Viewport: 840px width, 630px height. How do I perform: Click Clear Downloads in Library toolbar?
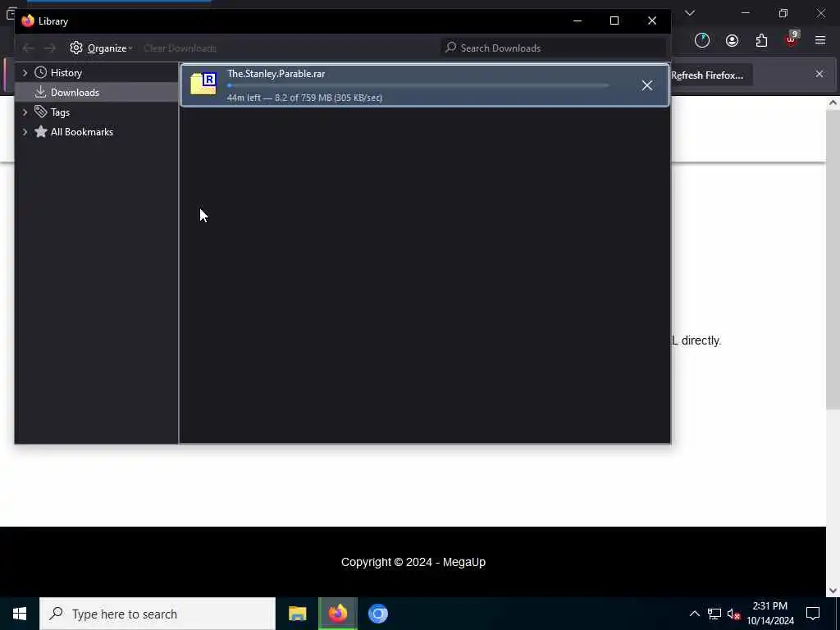pyautogui.click(x=180, y=48)
